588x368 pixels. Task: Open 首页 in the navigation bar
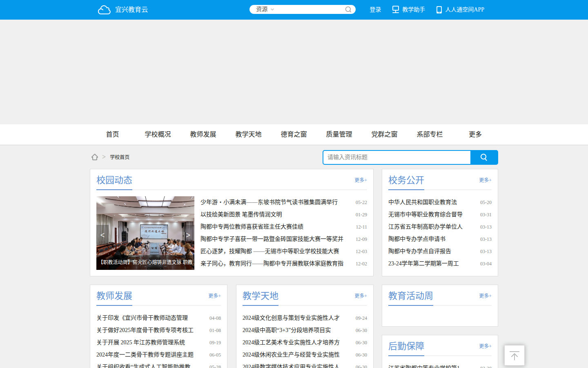[112, 135]
